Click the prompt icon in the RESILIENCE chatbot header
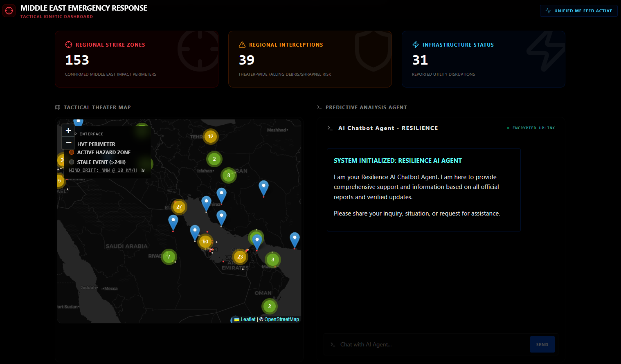This screenshot has height=364, width=621. (x=330, y=128)
